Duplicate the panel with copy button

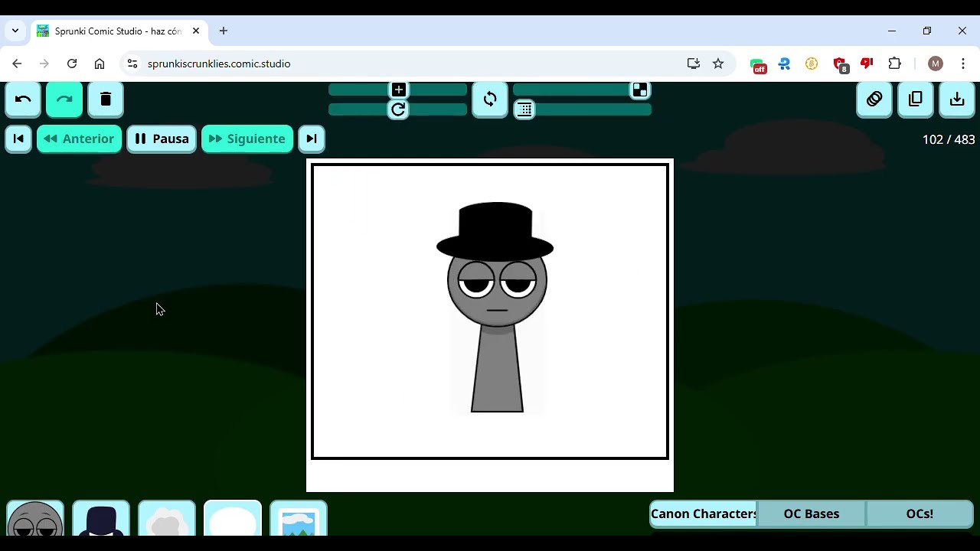pyautogui.click(x=916, y=99)
